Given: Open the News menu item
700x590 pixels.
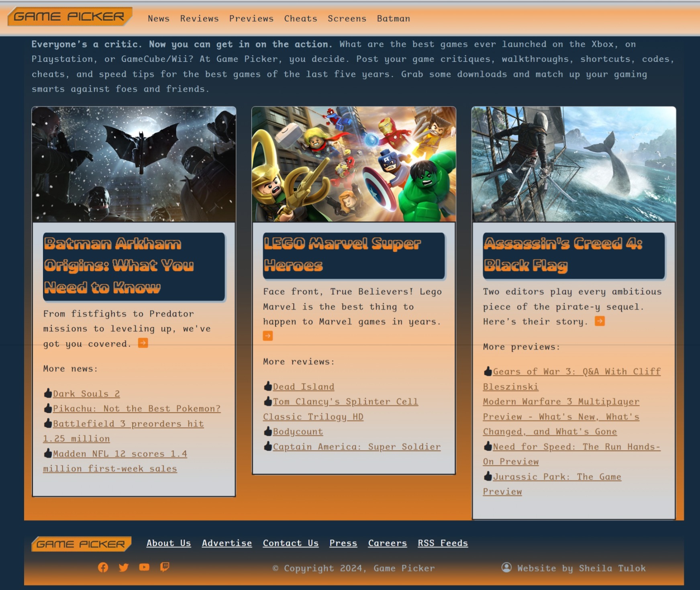Looking at the screenshot, I should [x=159, y=18].
